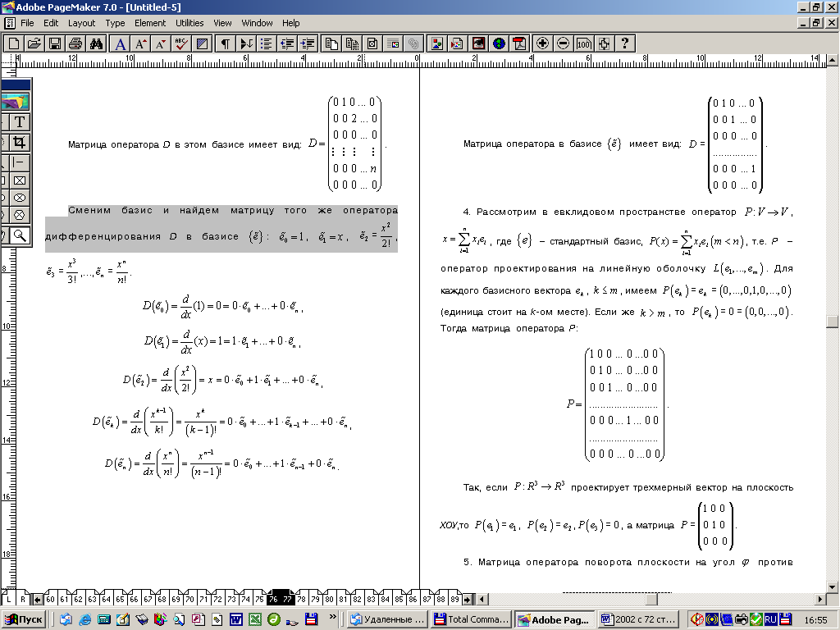Click the Indents/Tabs icon

point(246,43)
